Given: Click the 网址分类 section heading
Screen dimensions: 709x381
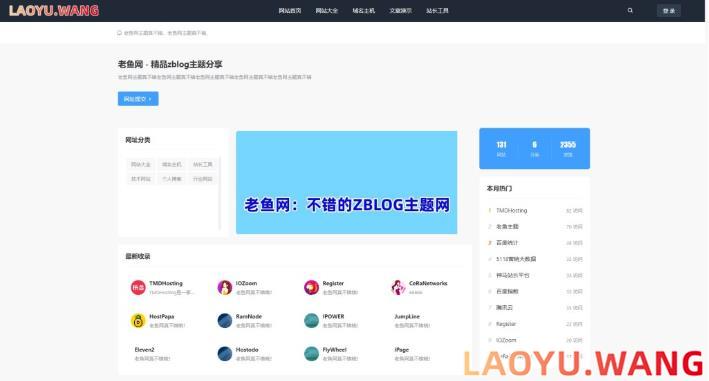Looking at the screenshot, I should pos(138,140).
